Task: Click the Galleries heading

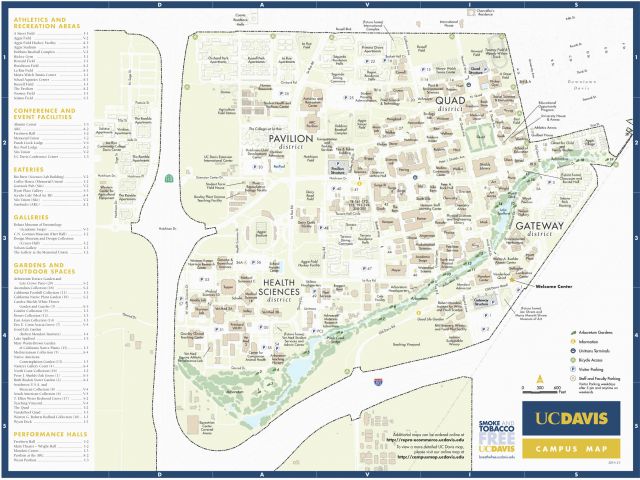Action: coord(31,217)
